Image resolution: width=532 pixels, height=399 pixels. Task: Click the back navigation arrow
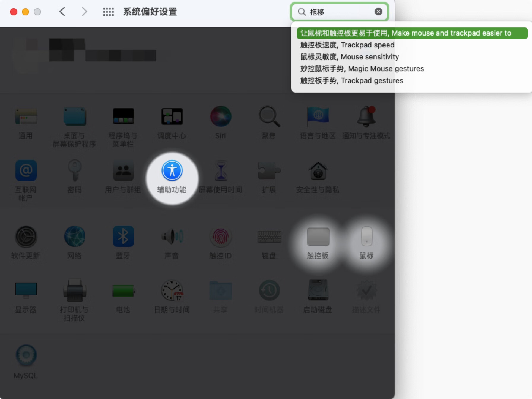(62, 12)
